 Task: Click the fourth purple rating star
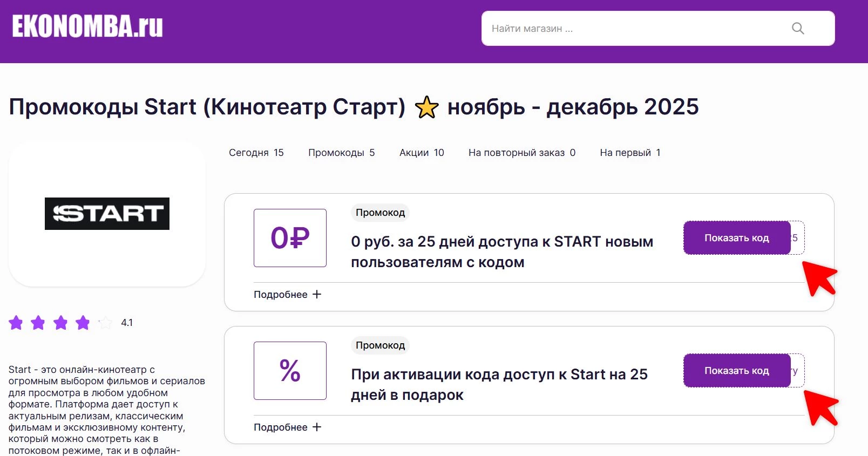point(83,323)
